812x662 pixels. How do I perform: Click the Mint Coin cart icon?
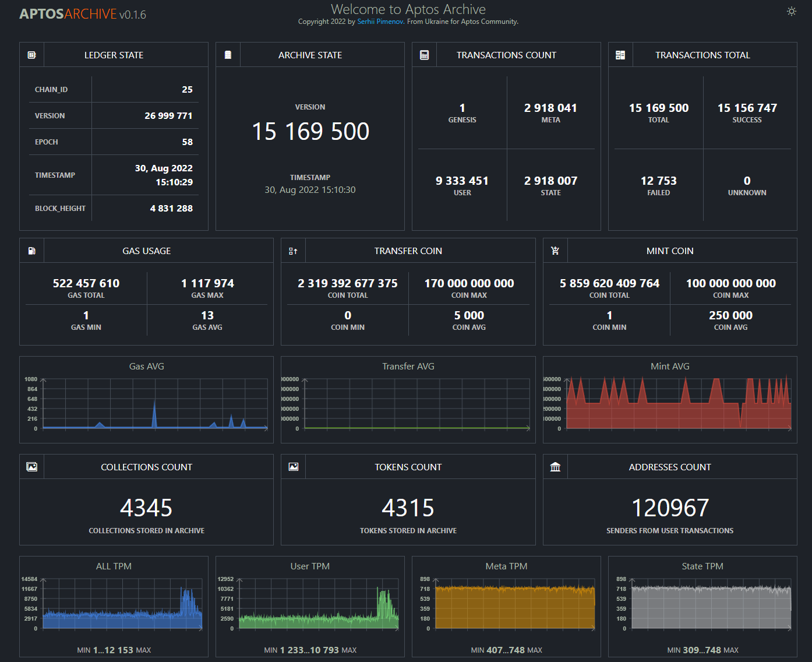[x=555, y=251]
